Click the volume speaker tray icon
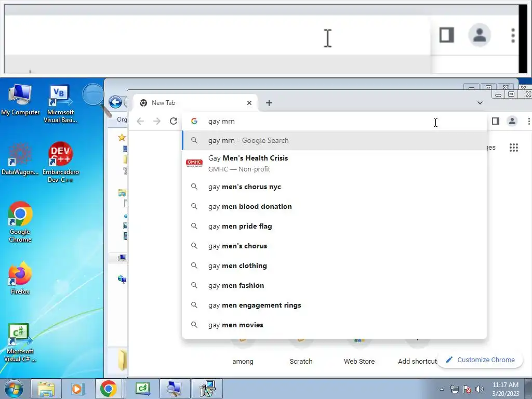The image size is (532, 399). pyautogui.click(x=480, y=389)
